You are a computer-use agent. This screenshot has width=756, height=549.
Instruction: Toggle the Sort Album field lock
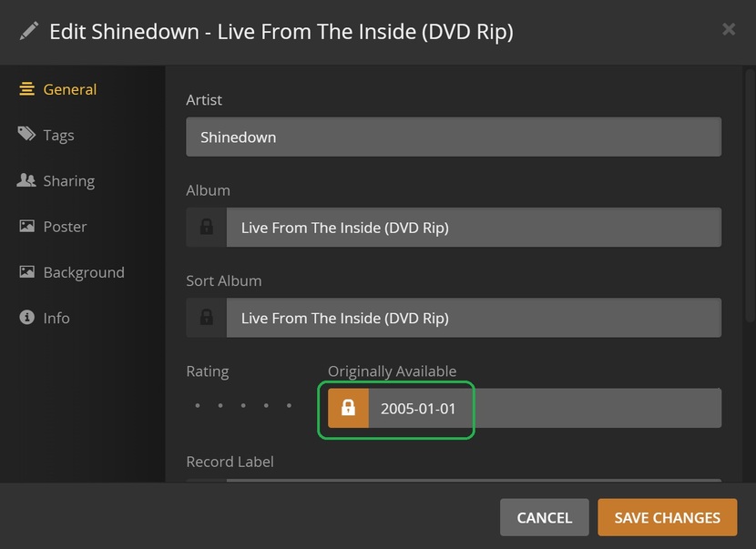coord(207,318)
